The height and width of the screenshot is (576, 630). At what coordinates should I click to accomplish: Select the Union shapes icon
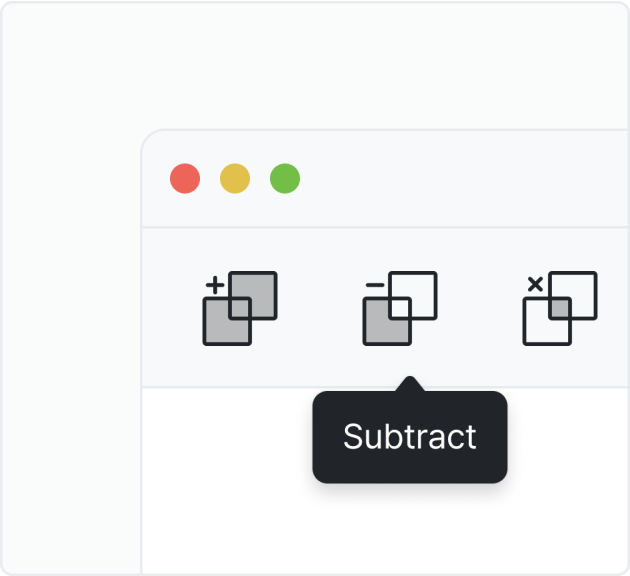tap(240, 308)
